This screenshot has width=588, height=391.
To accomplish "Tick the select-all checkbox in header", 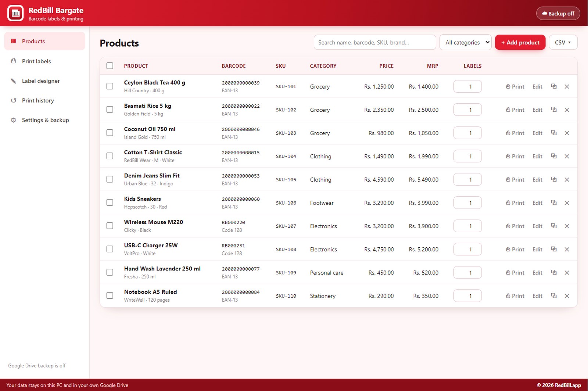I will [110, 66].
